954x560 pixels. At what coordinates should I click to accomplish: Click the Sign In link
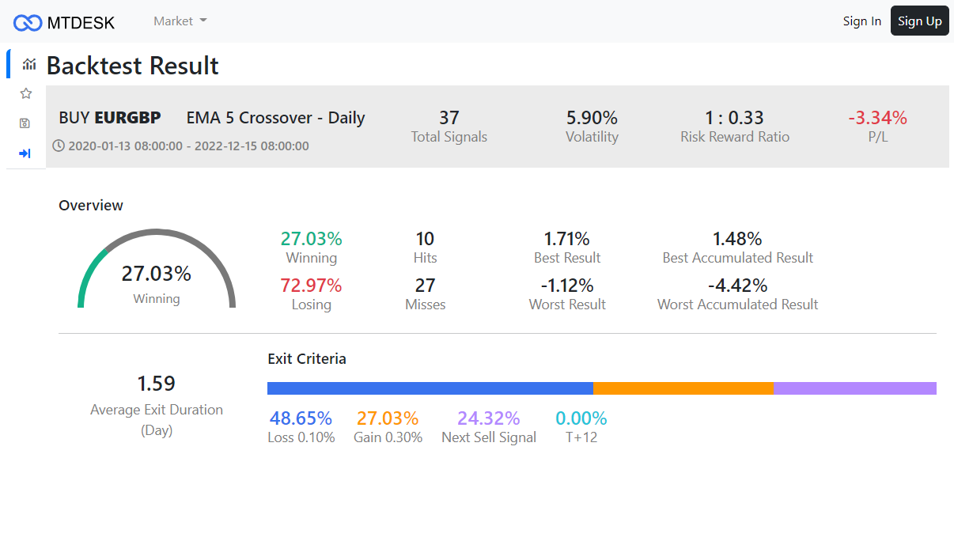(861, 21)
